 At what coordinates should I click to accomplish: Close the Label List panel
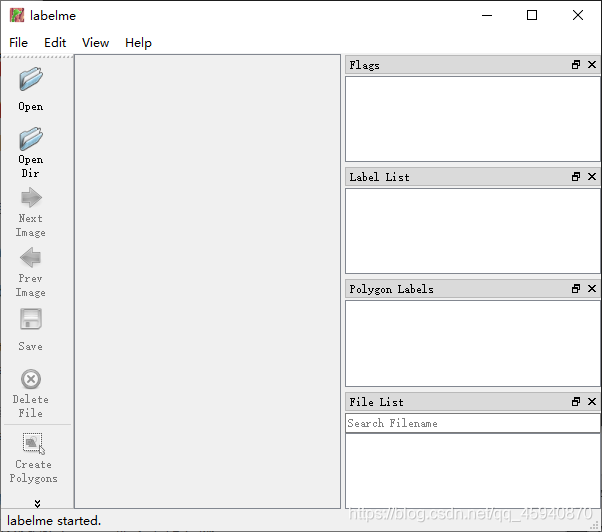click(x=592, y=177)
